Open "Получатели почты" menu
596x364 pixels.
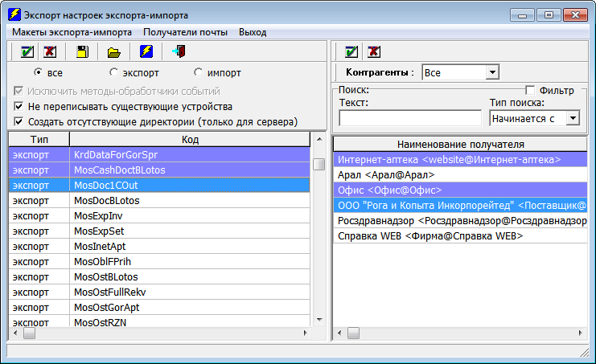(186, 32)
